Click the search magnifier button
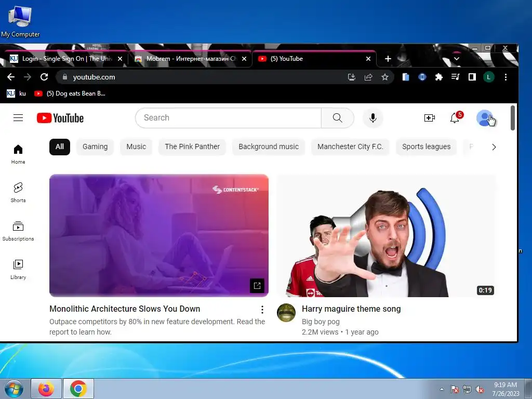This screenshot has height=399, width=532. (338, 118)
